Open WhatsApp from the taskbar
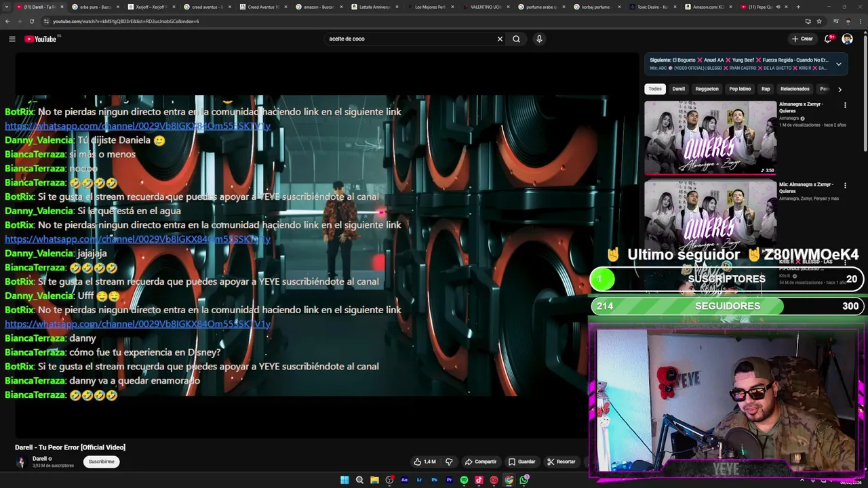Image resolution: width=868 pixels, height=488 pixels. tap(524, 480)
